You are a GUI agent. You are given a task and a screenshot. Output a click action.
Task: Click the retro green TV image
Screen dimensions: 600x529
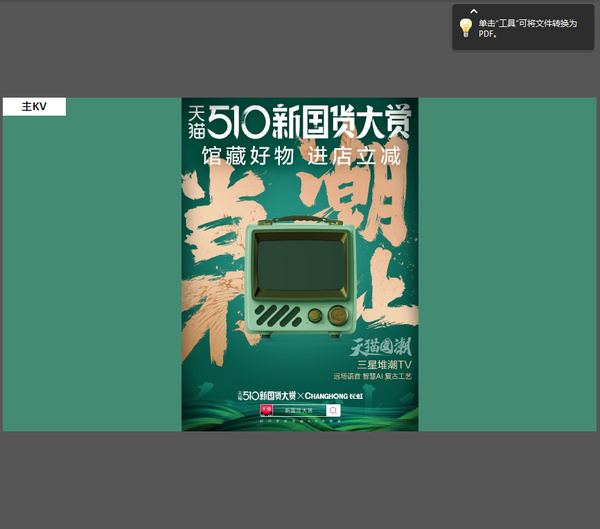pos(301,277)
